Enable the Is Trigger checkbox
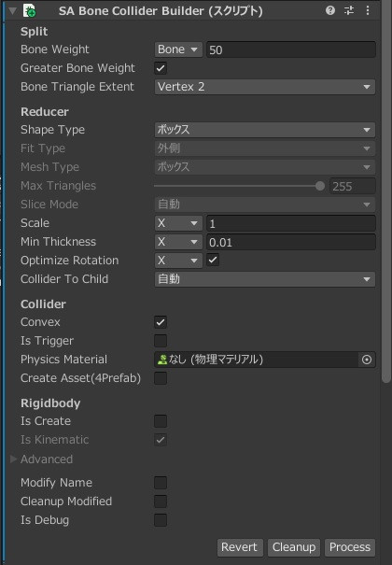 [x=161, y=341]
